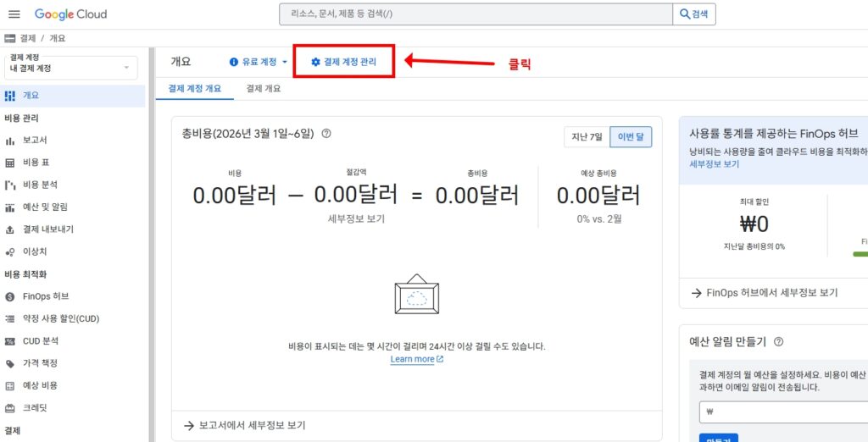Click the billing card icon in breadcrumb

pos(9,38)
